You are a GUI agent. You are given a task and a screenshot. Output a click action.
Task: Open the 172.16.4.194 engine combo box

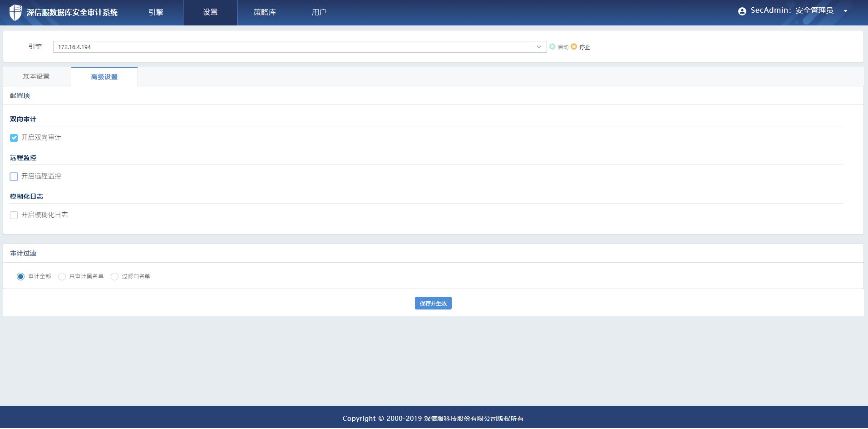(x=295, y=47)
